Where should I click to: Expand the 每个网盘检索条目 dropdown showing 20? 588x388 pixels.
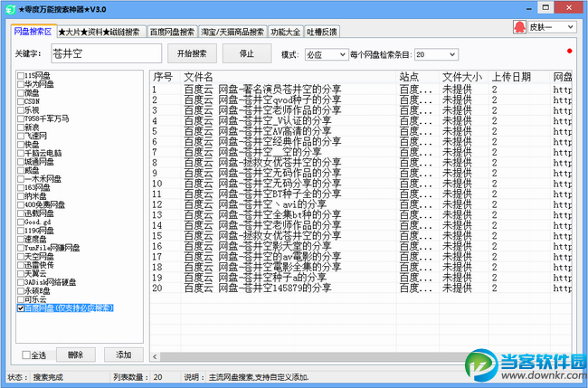436,55
